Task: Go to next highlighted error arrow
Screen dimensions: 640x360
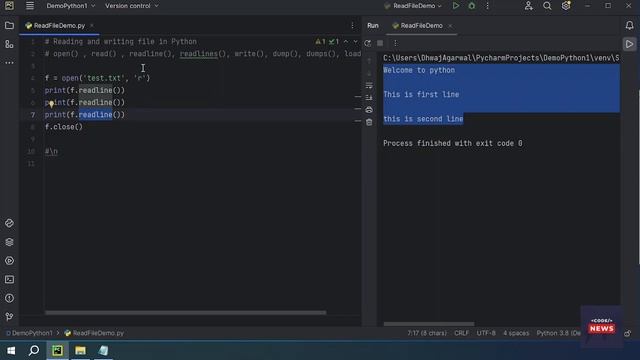Action: tap(356, 42)
